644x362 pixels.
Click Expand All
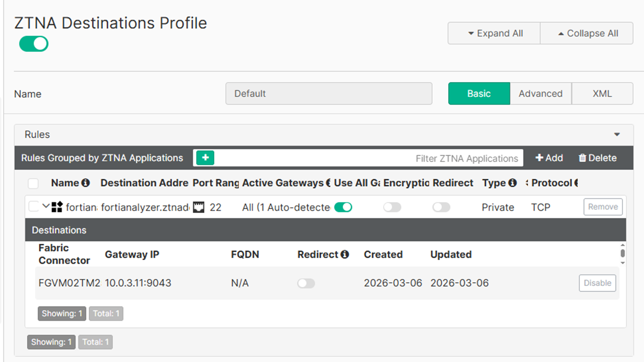[x=494, y=33]
